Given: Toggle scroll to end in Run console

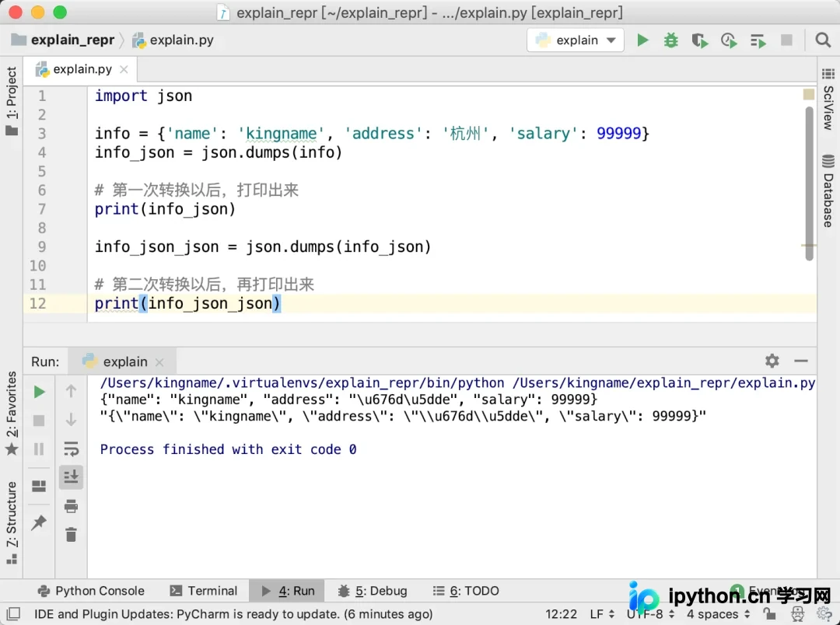Looking at the screenshot, I should [71, 477].
